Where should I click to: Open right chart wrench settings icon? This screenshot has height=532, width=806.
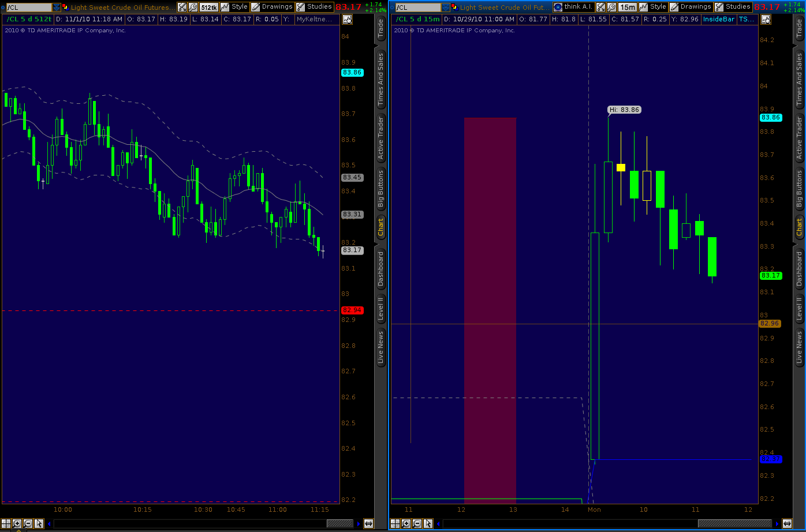coord(611,8)
